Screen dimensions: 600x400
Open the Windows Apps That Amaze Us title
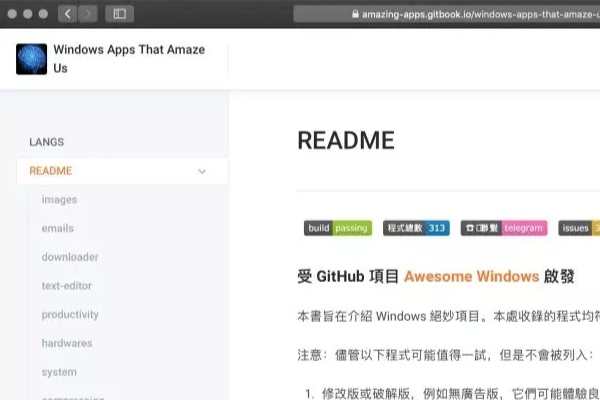pyautogui.click(x=129, y=59)
